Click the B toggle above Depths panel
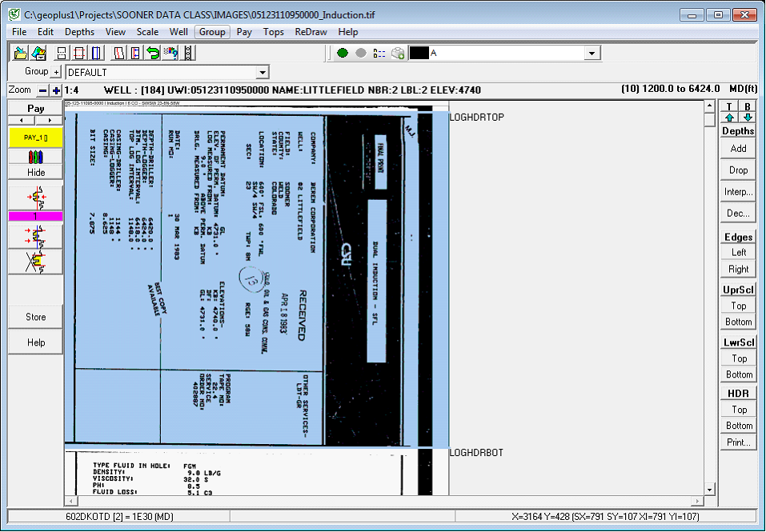 pos(748,106)
